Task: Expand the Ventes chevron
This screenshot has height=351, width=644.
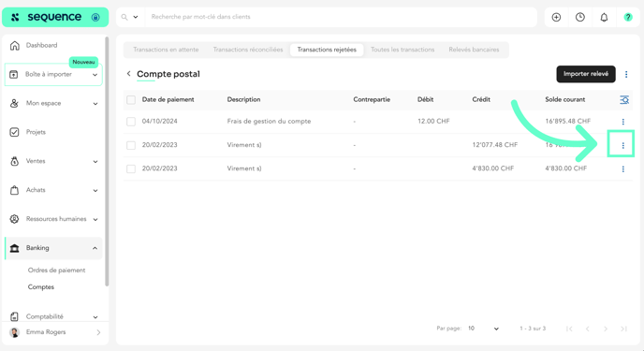Action: (95, 161)
